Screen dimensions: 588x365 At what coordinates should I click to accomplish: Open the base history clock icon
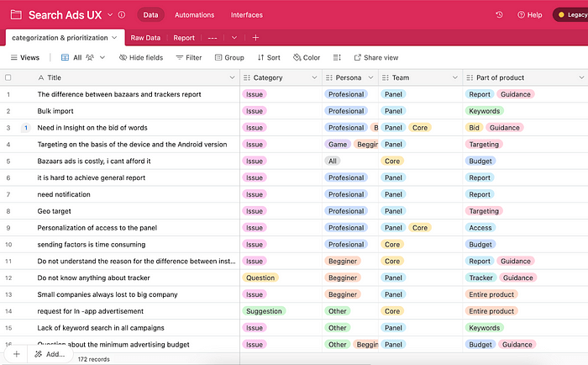(x=499, y=14)
